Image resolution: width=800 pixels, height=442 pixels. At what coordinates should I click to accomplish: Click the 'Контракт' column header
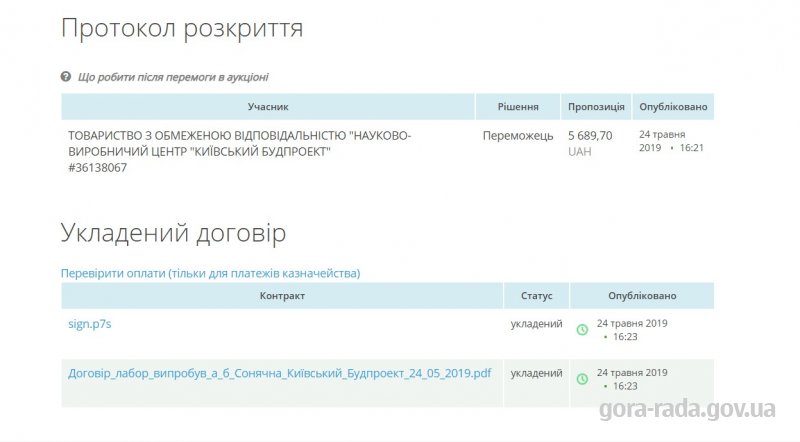pyautogui.click(x=282, y=296)
